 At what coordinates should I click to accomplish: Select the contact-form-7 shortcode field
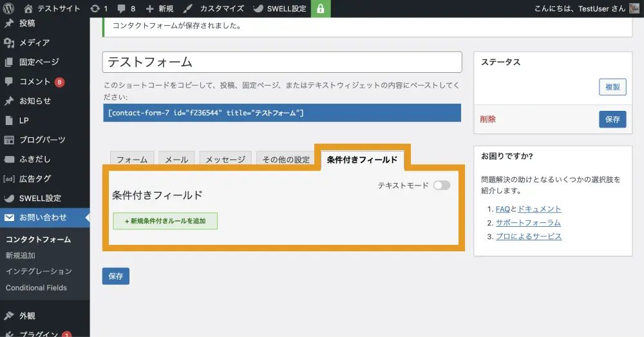coord(282,113)
